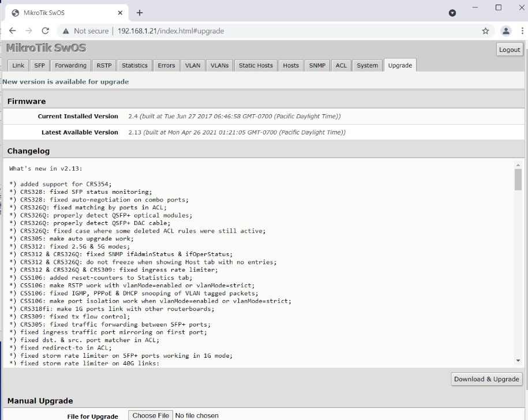Open the SNMP tab
Image resolution: width=528 pixels, height=420 pixels.
317,65
